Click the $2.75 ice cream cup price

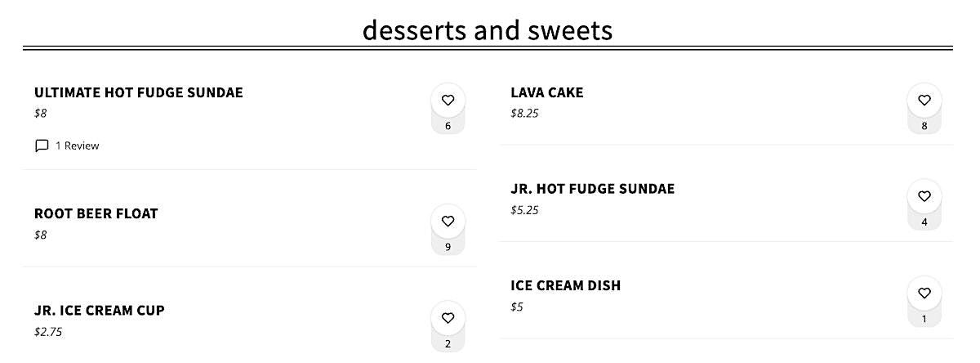pos(48,332)
